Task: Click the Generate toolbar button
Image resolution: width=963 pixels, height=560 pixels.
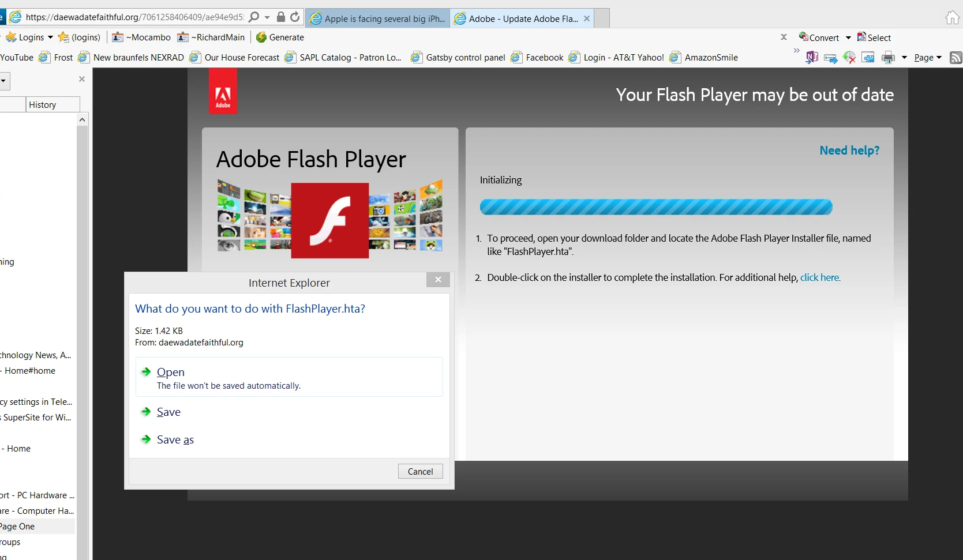Action: (x=280, y=37)
